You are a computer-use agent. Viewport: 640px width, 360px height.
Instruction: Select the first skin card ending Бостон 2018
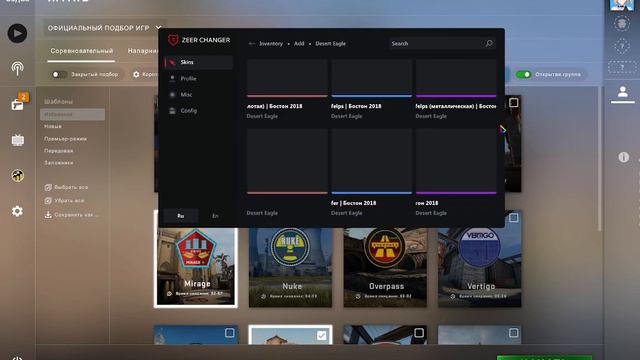tap(287, 89)
